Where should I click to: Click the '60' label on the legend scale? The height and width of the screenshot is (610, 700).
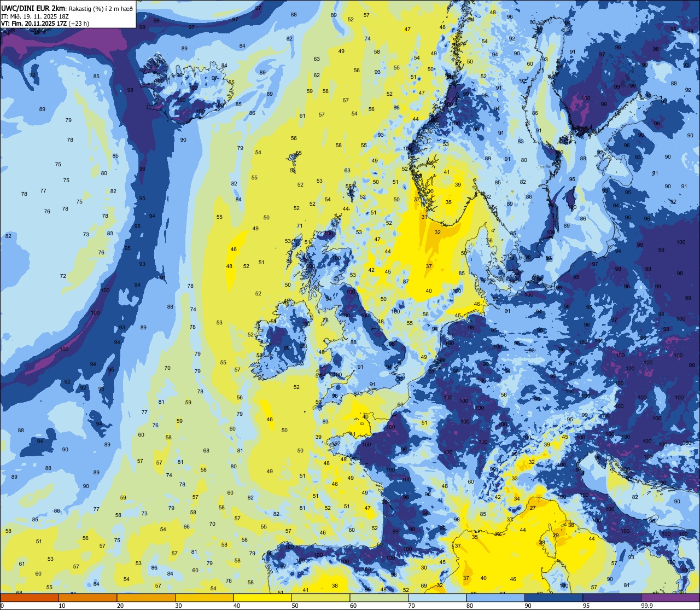point(353,606)
